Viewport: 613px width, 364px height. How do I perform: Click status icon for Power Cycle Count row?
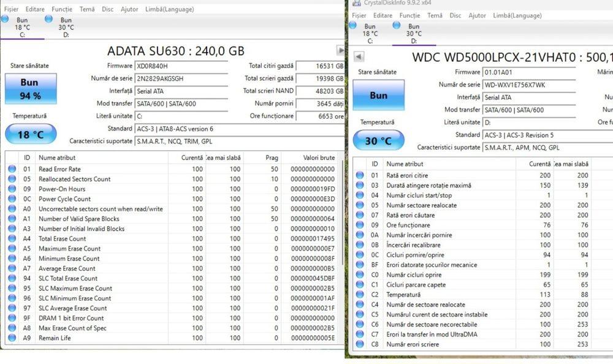12,199
